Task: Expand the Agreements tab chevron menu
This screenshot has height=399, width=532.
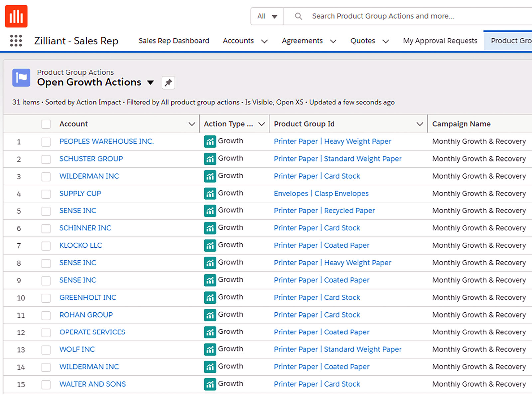Action: coord(333,41)
